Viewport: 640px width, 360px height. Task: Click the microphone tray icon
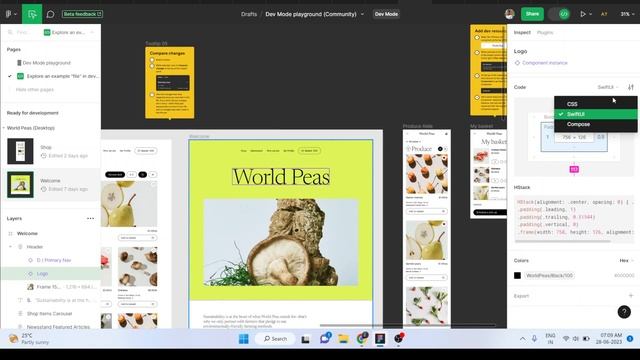point(534,339)
